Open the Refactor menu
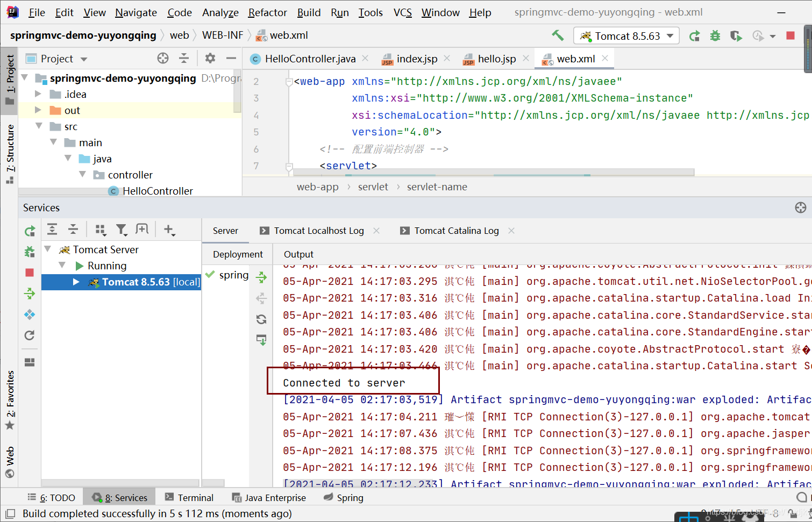812x522 pixels. [267, 12]
